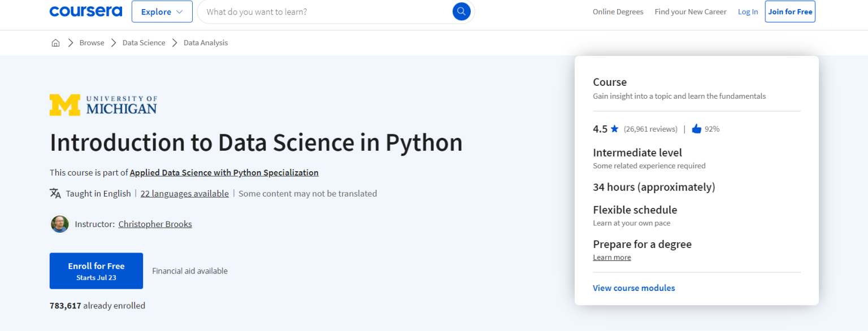The height and width of the screenshot is (331, 868).
Task: Click the University of Michigan logo
Action: click(x=103, y=105)
